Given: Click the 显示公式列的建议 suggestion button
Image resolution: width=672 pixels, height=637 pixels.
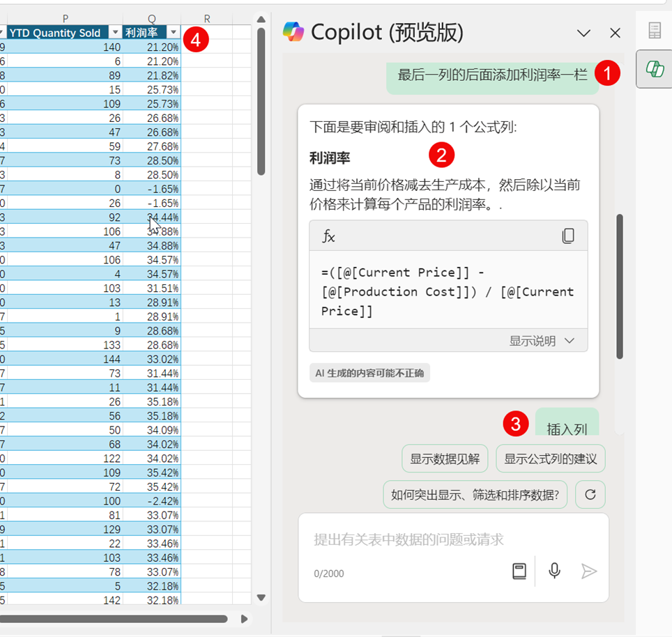Looking at the screenshot, I should 550,459.
